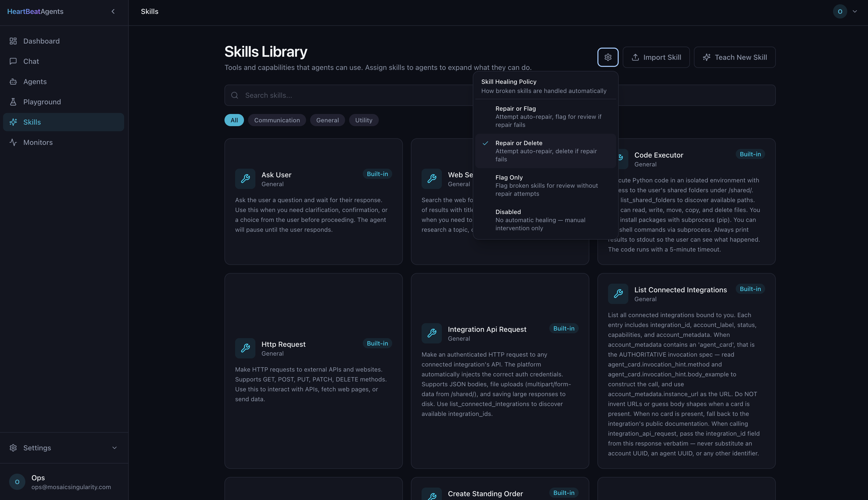
Task: Click wrench icon on List Connected Integrations card
Action: point(618,294)
